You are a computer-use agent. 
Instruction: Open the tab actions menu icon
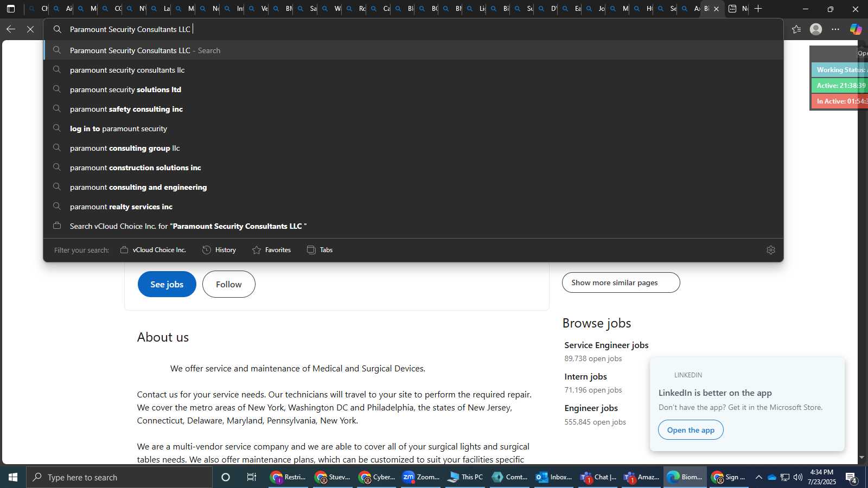[11, 9]
